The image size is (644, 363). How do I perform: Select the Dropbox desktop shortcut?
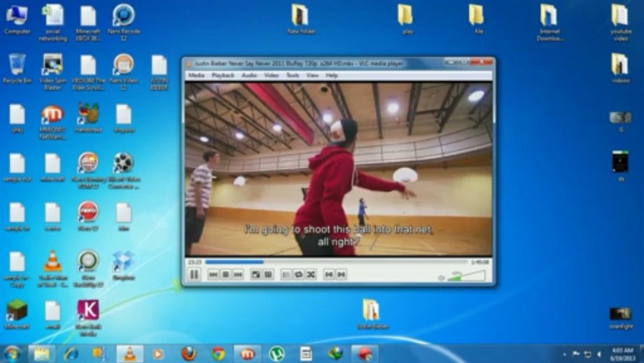coord(123,265)
